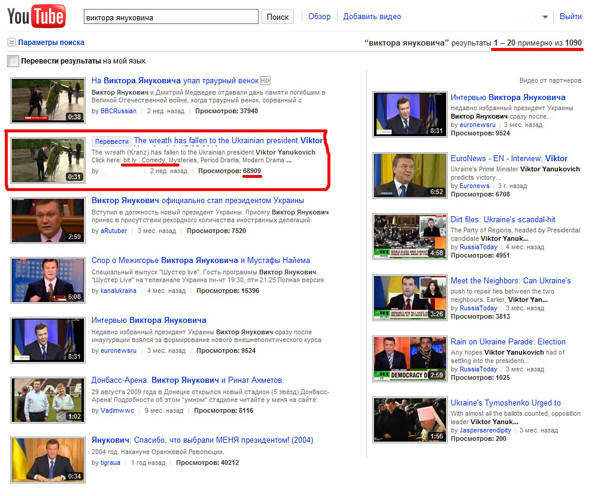This screenshot has height=496, width=595.
Task: Click the YouTube logo
Action: (37, 16)
